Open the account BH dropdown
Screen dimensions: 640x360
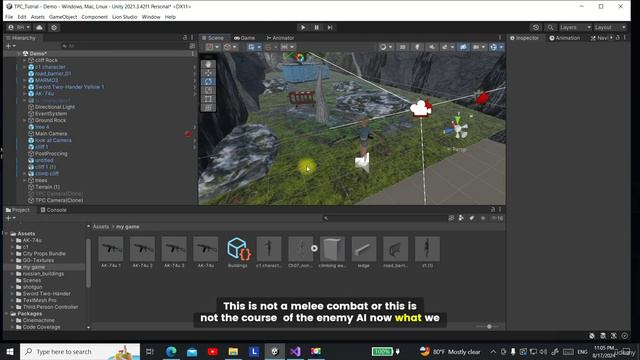coord(19,27)
